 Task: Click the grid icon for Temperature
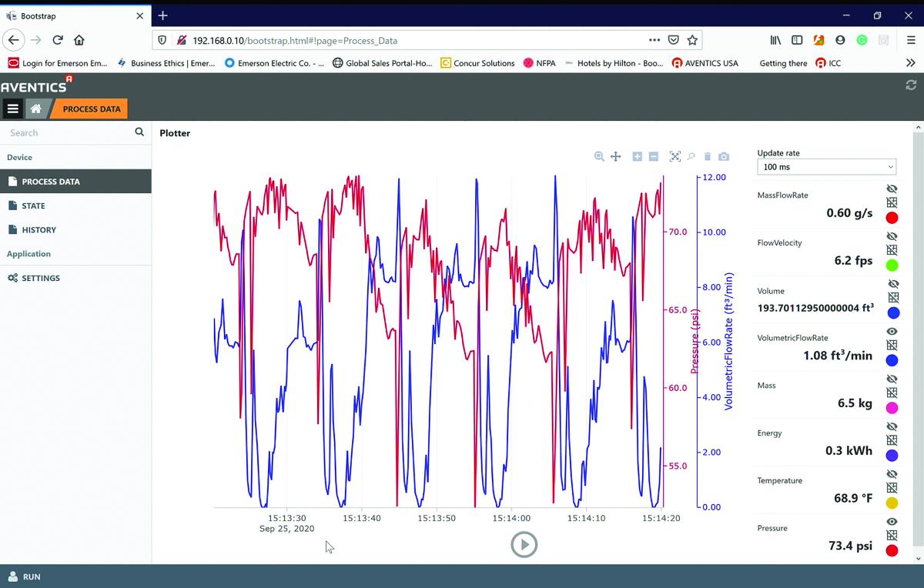(x=892, y=488)
